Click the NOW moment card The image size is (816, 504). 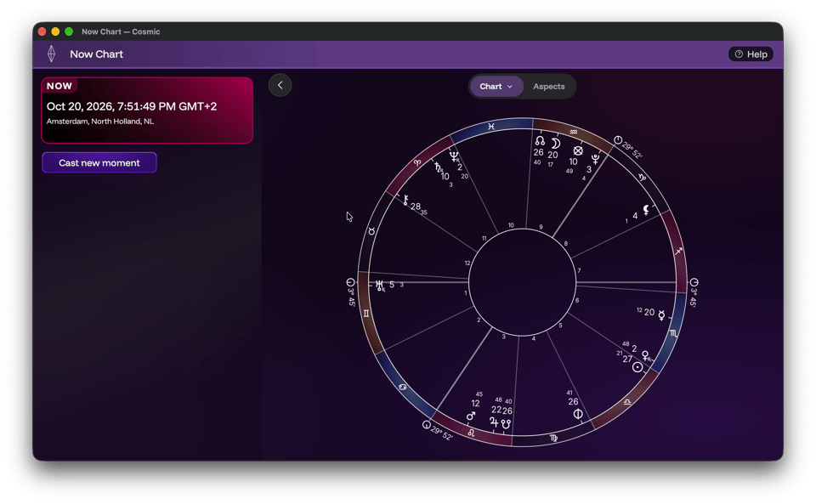(147, 110)
